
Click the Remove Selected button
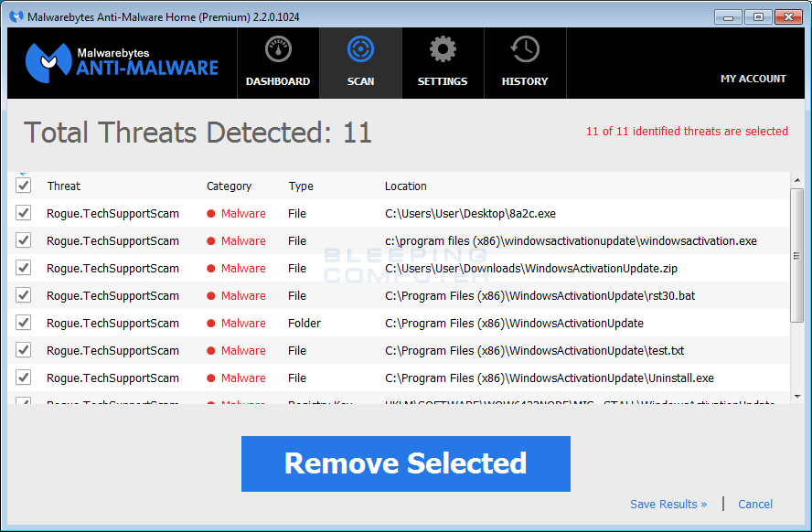tap(405, 463)
